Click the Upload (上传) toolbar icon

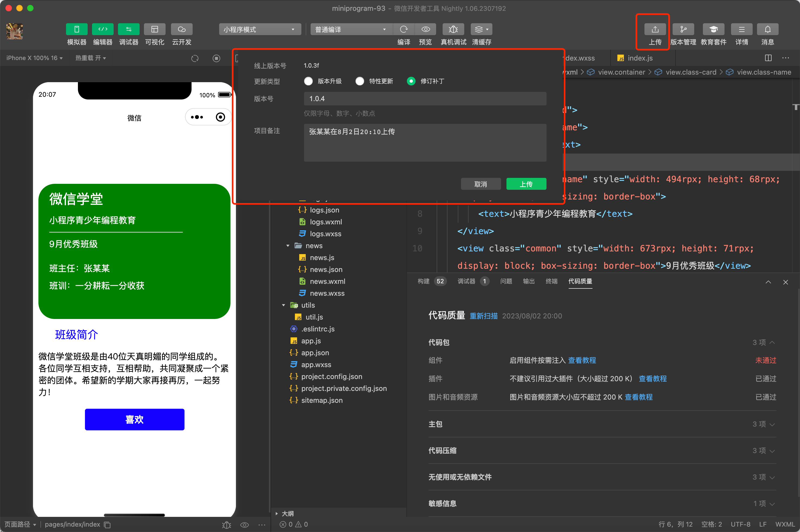tap(655, 29)
